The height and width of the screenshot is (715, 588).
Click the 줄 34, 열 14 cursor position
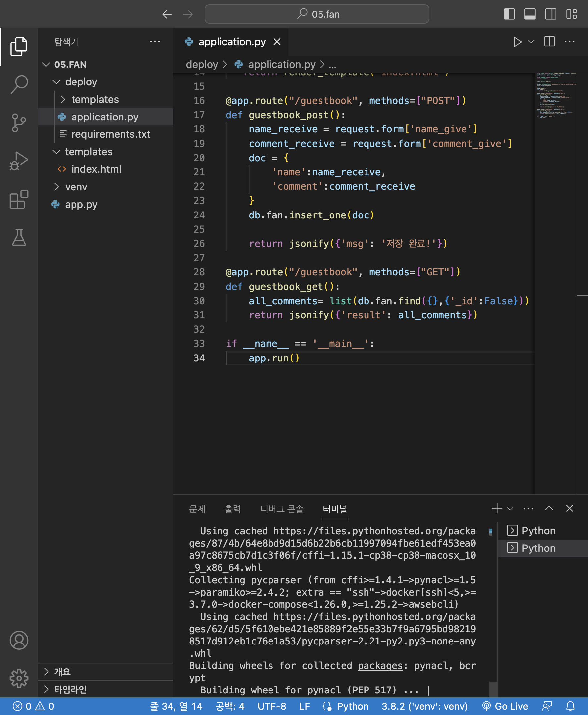(176, 706)
